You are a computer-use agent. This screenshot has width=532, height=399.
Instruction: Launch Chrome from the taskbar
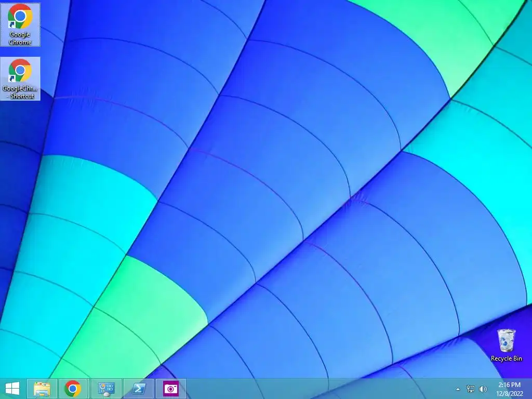[x=73, y=389]
